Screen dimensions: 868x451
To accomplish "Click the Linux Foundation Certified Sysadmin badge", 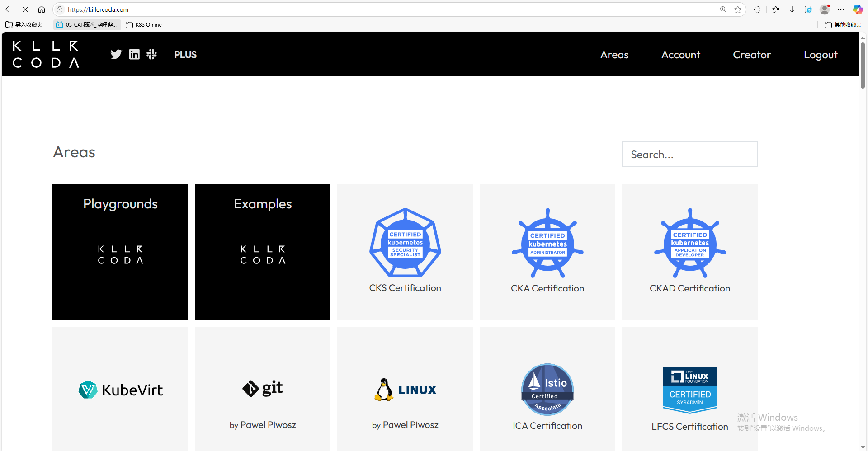I will click(x=690, y=390).
